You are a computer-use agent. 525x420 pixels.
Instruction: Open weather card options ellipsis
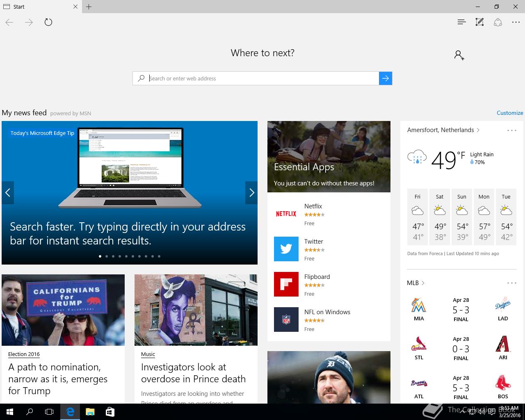[x=512, y=130]
